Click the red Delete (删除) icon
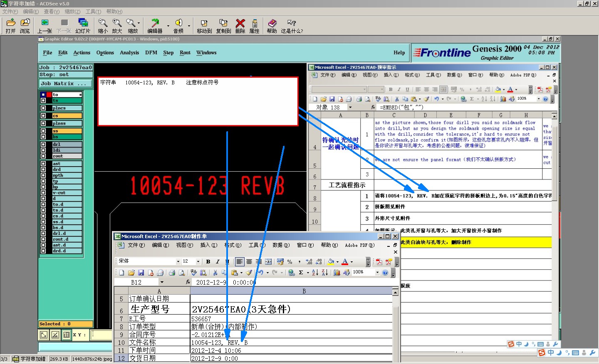 [x=240, y=26]
